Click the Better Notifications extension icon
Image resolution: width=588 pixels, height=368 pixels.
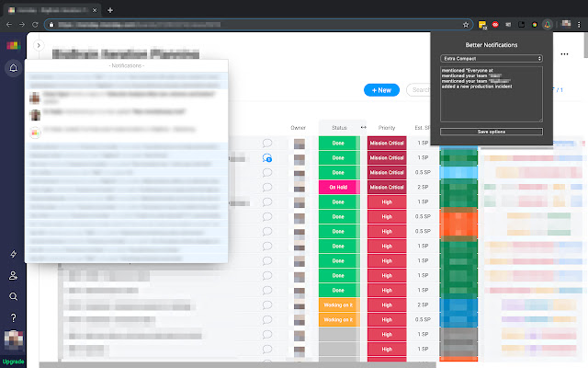coord(548,25)
